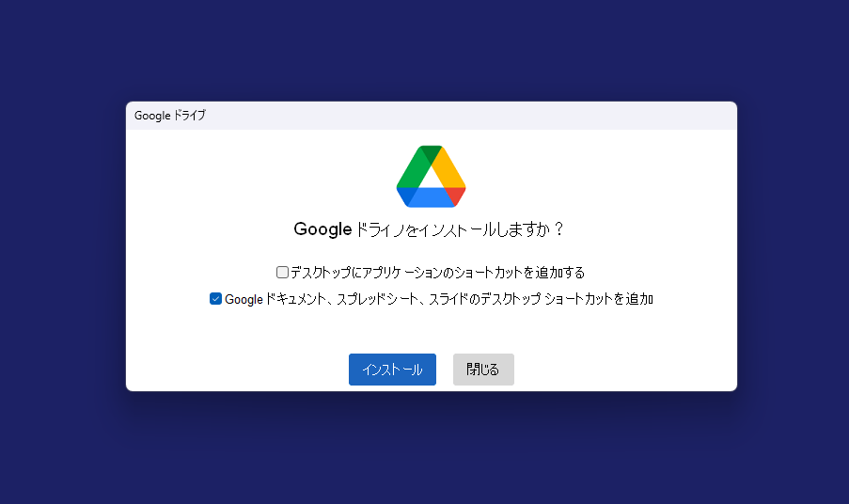Click the スライド word in the checkbox label
Screen dimensions: 849x504
pos(458,299)
